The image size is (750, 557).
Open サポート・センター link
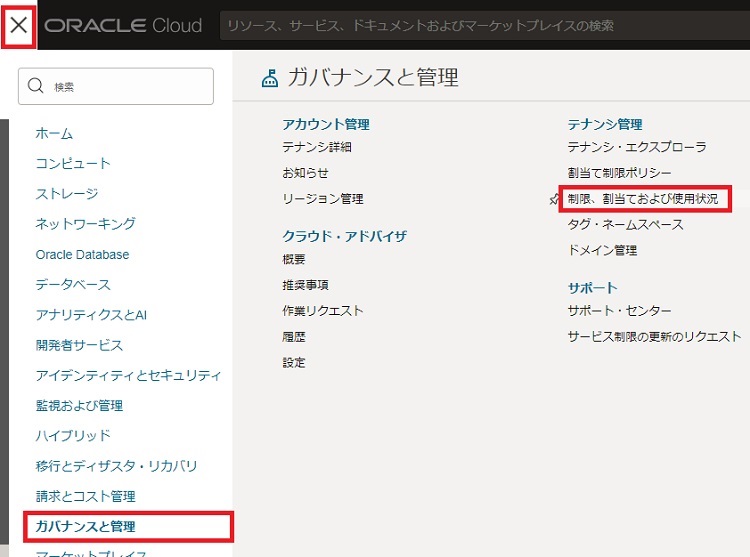point(619,311)
